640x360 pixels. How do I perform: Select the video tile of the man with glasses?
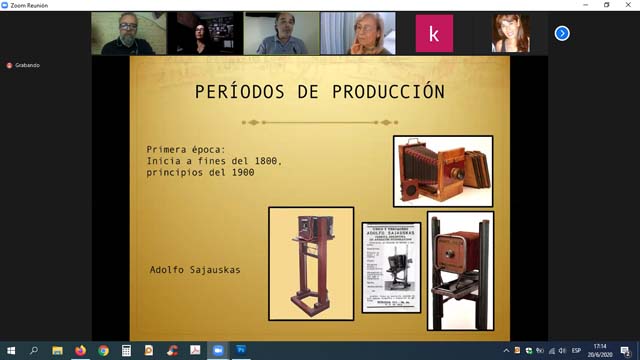click(129, 33)
